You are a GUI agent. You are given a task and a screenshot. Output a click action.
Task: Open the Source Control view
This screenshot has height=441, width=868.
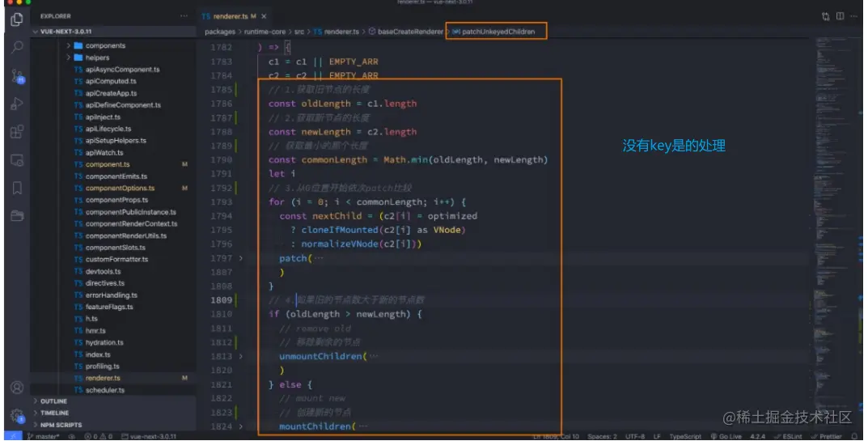pyautogui.click(x=17, y=76)
